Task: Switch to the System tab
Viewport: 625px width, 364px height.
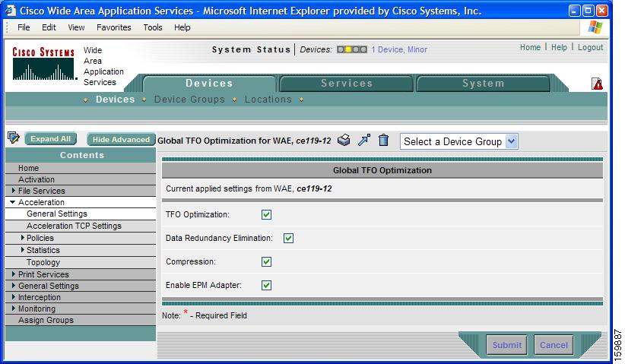Action: pos(483,84)
